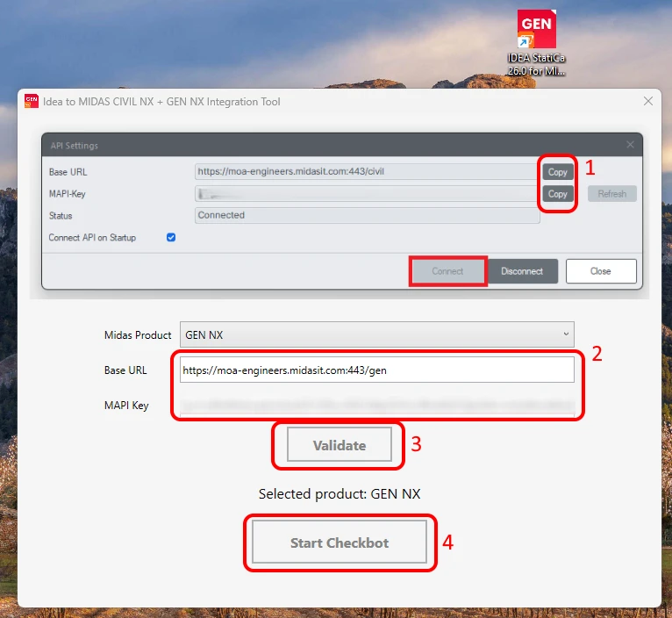The height and width of the screenshot is (618, 672).
Task: Click the GEN app icon in title bar
Action: (x=32, y=101)
